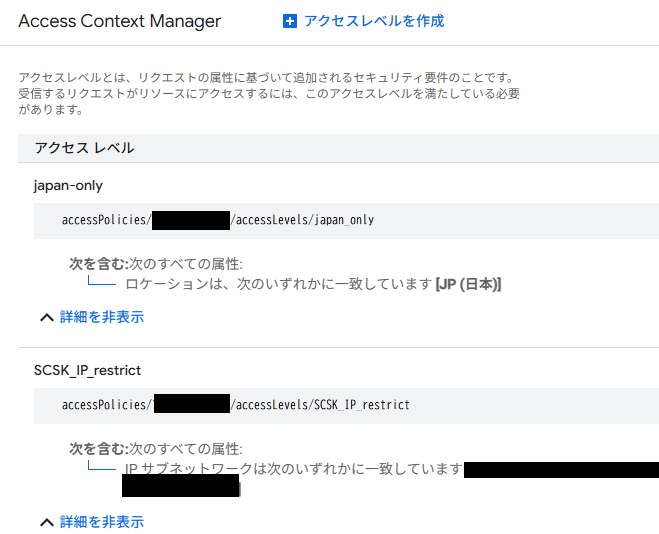Click 詳細を非表示 under SCSK_IP_restrict
The width and height of the screenshot is (659, 534).
point(102,521)
